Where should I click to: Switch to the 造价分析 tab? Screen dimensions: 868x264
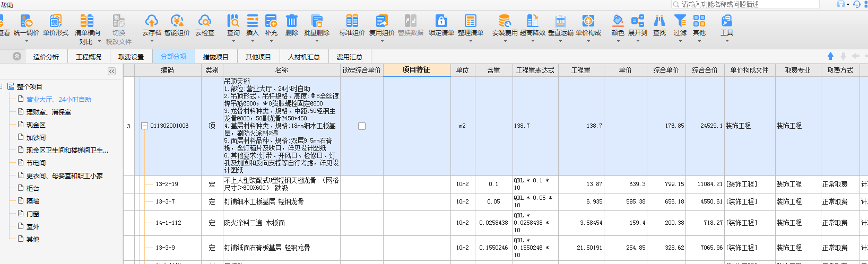point(46,57)
